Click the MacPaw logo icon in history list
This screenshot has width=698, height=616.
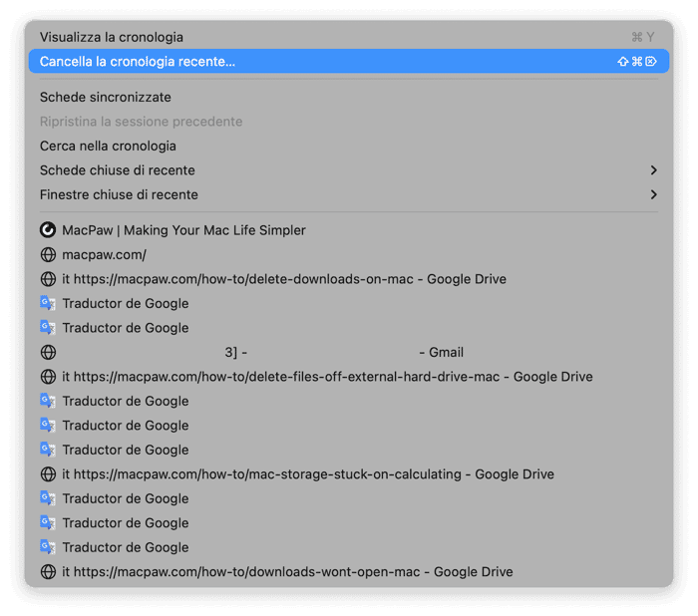(48, 230)
